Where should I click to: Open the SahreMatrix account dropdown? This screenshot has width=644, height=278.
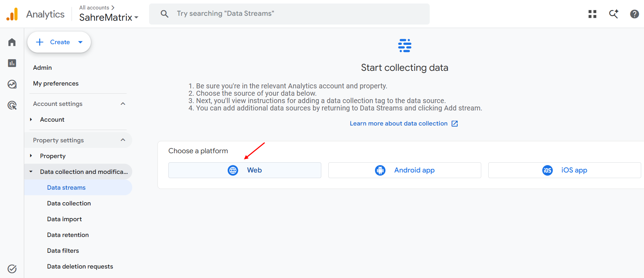(109, 17)
